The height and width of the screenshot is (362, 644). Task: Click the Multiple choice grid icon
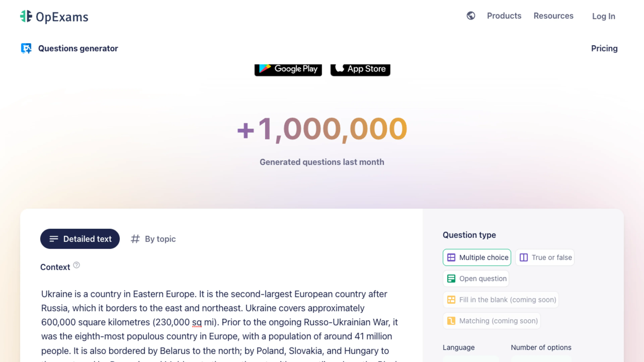point(451,257)
